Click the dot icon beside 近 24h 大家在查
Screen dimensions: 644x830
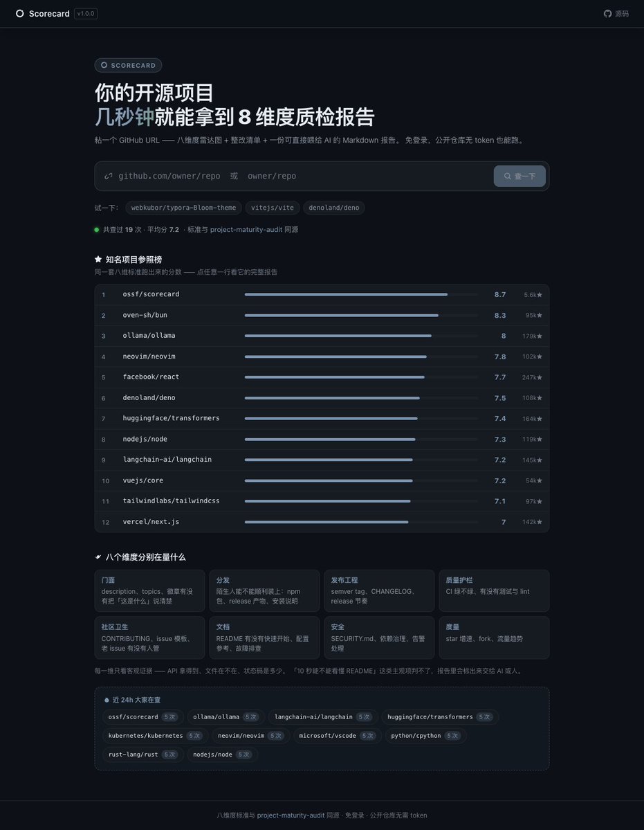pos(107,700)
